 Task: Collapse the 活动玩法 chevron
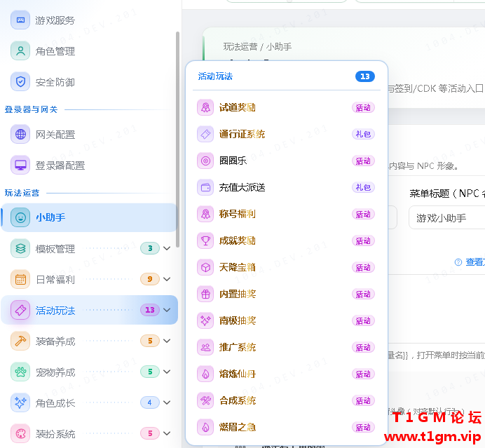(x=167, y=310)
